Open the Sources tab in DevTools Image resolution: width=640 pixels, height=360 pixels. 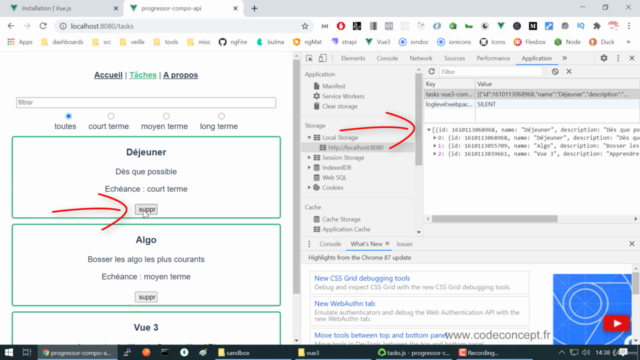click(454, 58)
